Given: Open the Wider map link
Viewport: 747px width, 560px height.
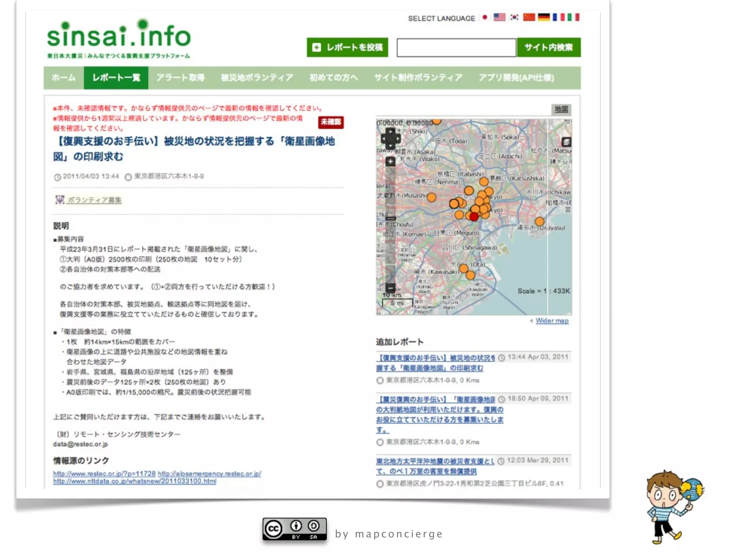Looking at the screenshot, I should 551,320.
